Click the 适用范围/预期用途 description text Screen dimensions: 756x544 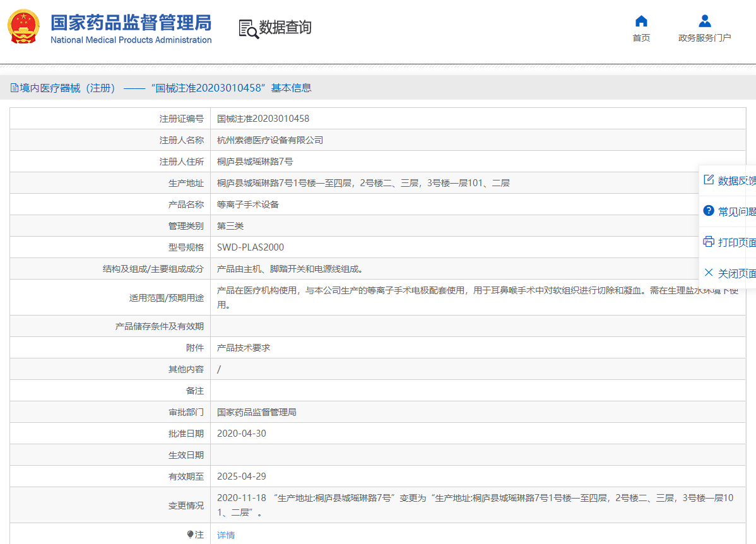click(x=478, y=298)
